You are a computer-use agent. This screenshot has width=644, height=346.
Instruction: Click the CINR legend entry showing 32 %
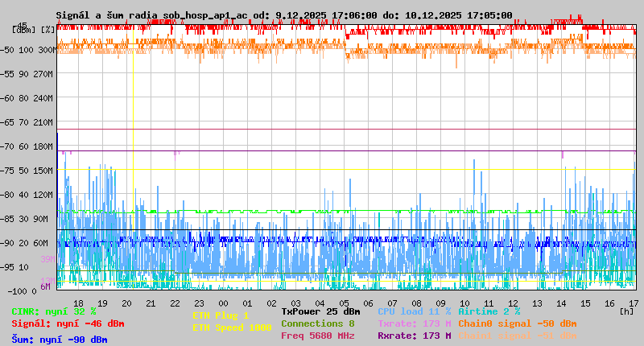pyautogui.click(x=54, y=311)
